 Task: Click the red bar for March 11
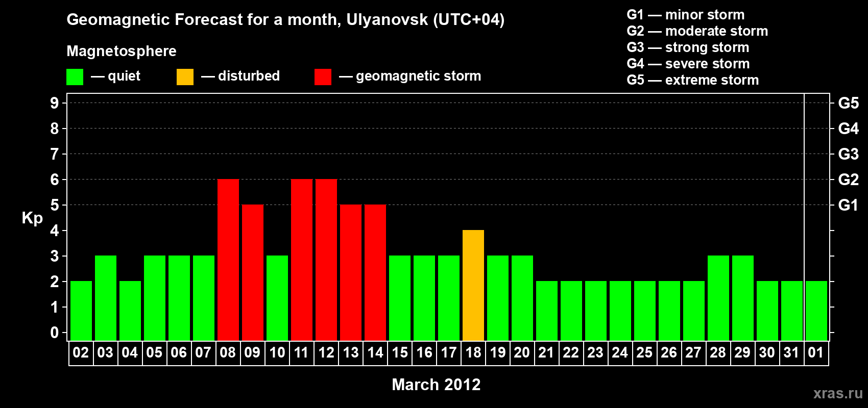coord(302,260)
